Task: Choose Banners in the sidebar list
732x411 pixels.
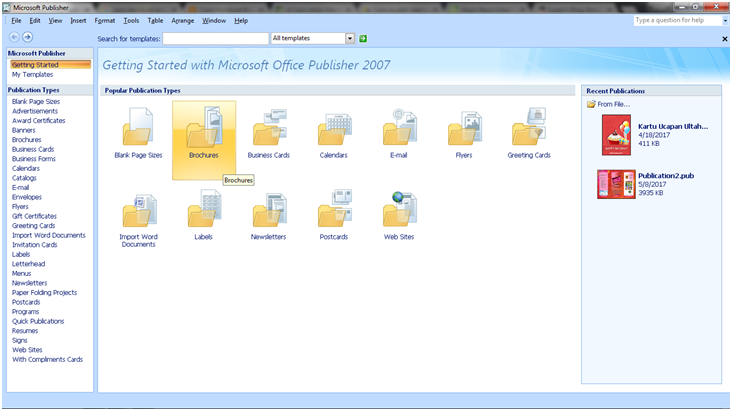Action: click(24, 130)
